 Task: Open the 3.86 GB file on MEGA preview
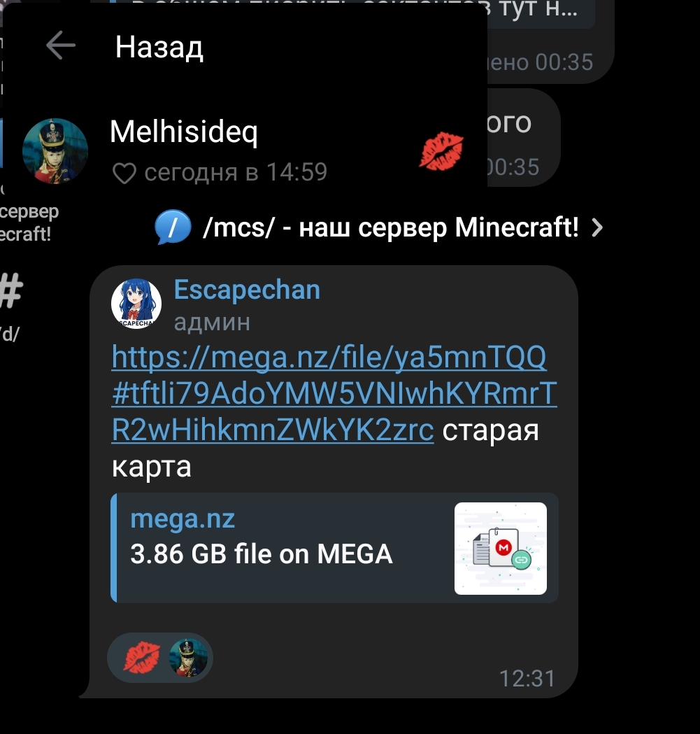point(334,548)
